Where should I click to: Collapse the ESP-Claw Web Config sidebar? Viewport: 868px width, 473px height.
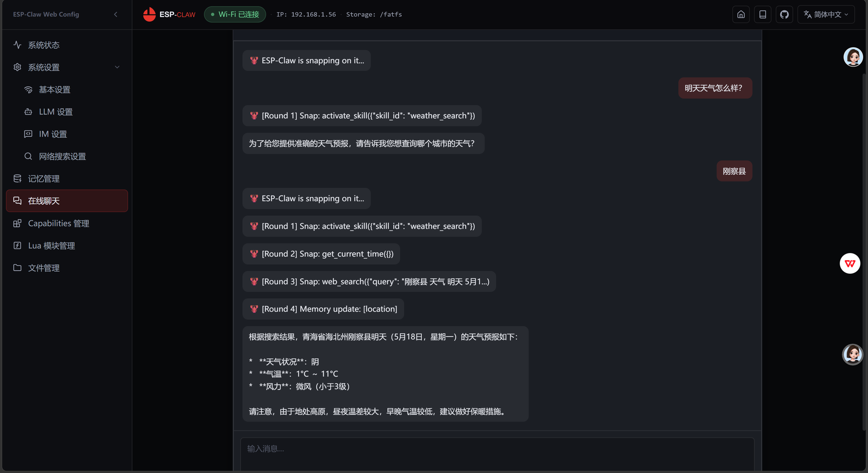point(116,14)
